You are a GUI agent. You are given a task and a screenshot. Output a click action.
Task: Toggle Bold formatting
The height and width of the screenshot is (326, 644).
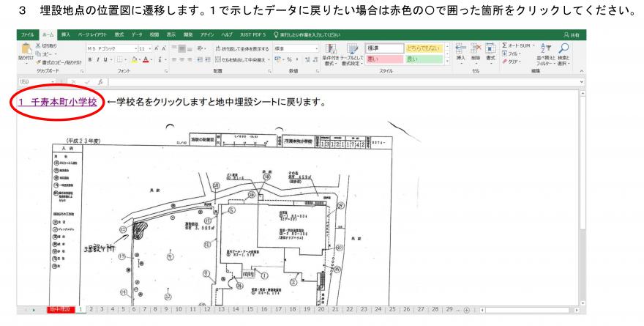90,59
